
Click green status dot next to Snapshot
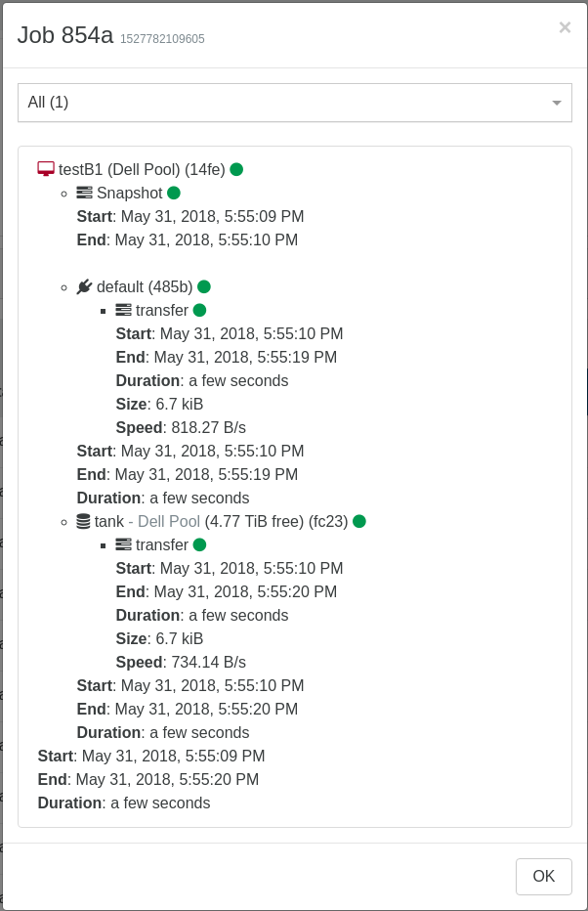(x=174, y=193)
